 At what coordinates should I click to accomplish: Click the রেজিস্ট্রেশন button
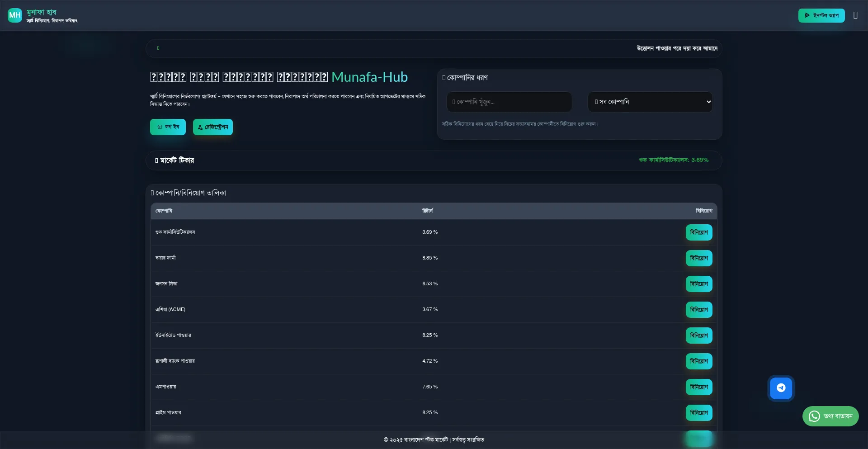212,127
